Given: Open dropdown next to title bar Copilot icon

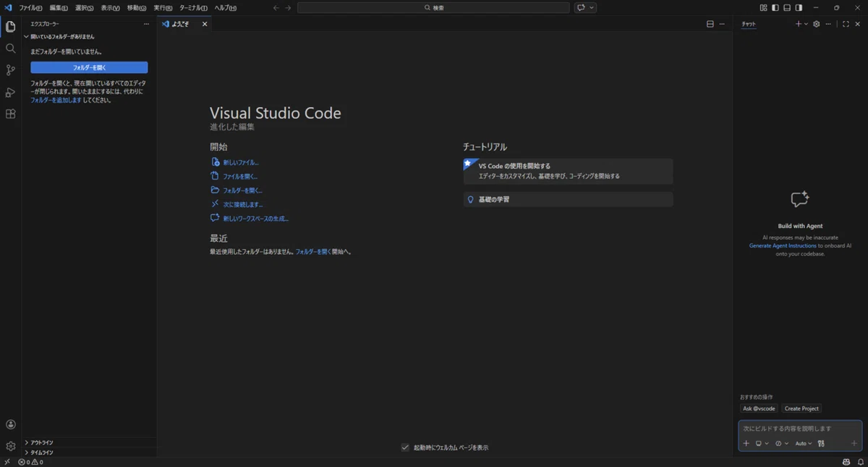Looking at the screenshot, I should pyautogui.click(x=592, y=7).
